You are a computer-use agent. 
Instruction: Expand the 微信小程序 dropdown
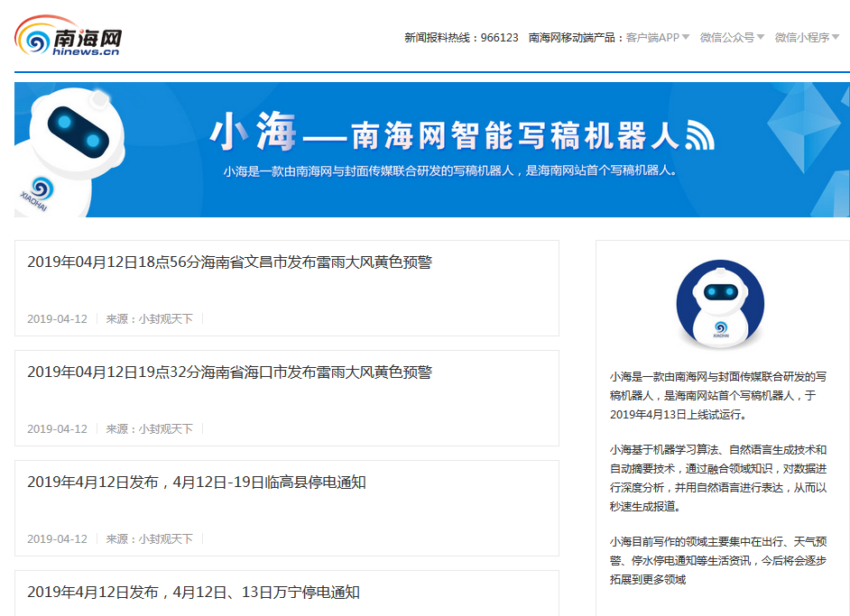pos(807,37)
